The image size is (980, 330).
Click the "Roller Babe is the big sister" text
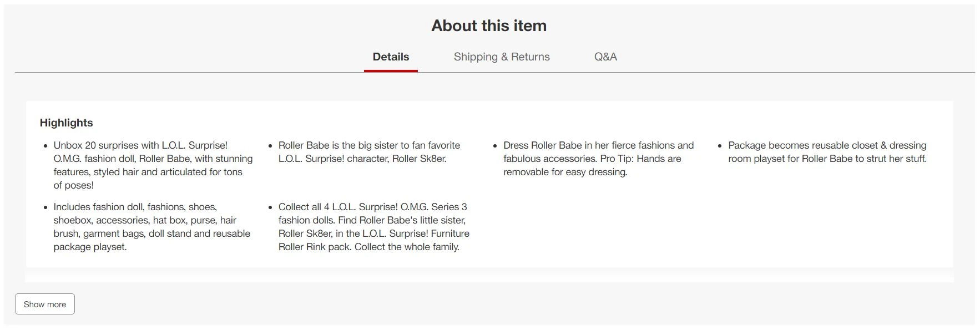tap(369, 152)
